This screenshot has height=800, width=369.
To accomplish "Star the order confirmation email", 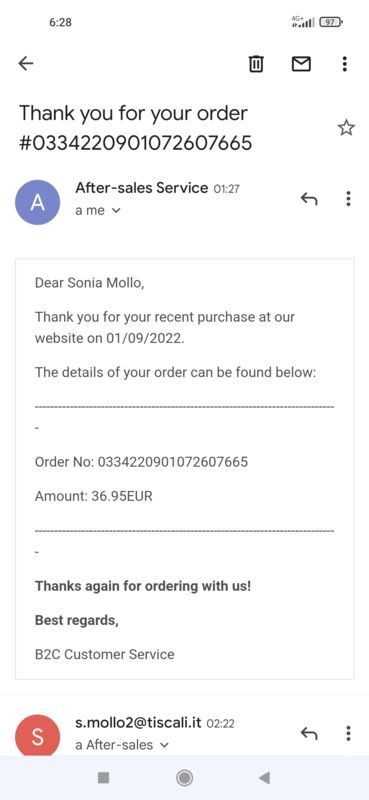I will coord(347,128).
